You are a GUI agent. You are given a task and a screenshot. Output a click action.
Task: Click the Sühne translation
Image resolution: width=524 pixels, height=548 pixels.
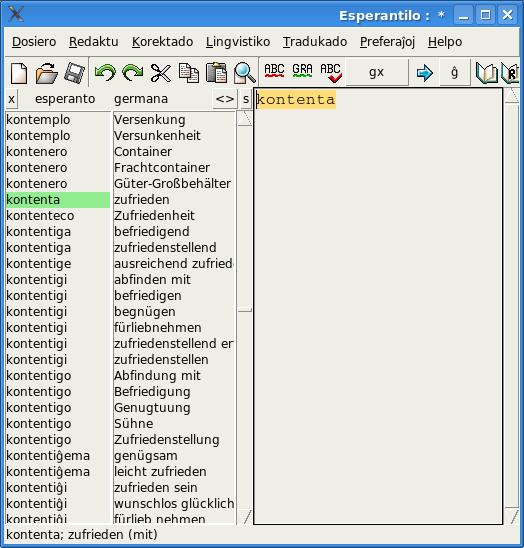click(x=134, y=424)
